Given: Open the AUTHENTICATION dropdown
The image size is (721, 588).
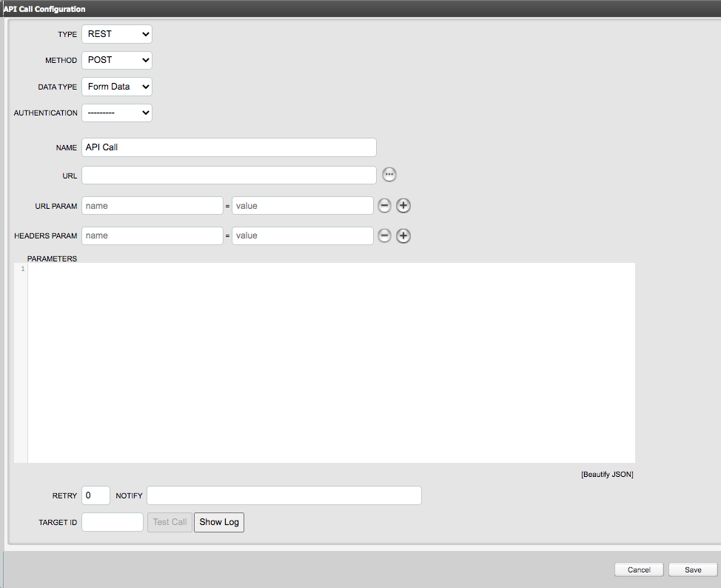Looking at the screenshot, I should tap(117, 113).
